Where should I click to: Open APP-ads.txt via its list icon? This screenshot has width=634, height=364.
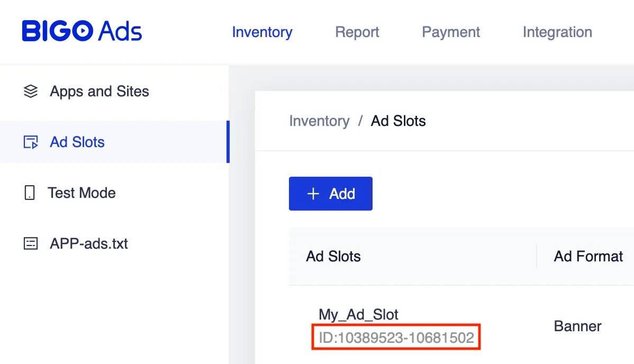(x=31, y=243)
